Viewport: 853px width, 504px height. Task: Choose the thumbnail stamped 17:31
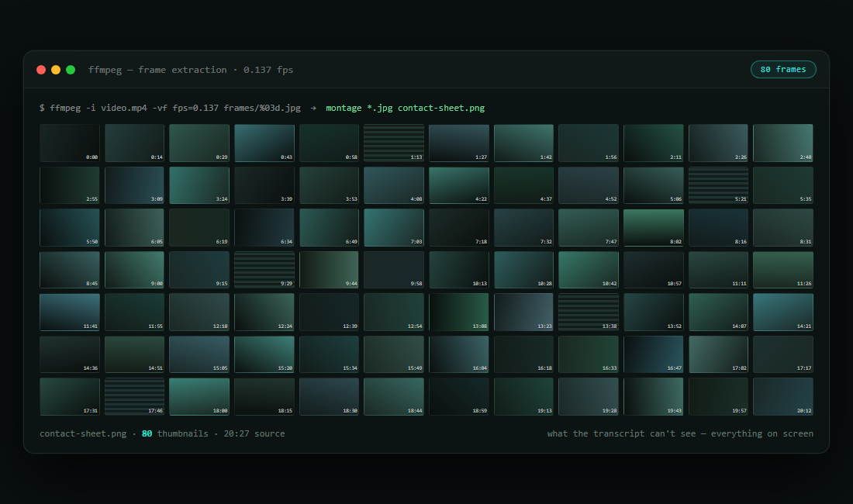[x=70, y=397]
